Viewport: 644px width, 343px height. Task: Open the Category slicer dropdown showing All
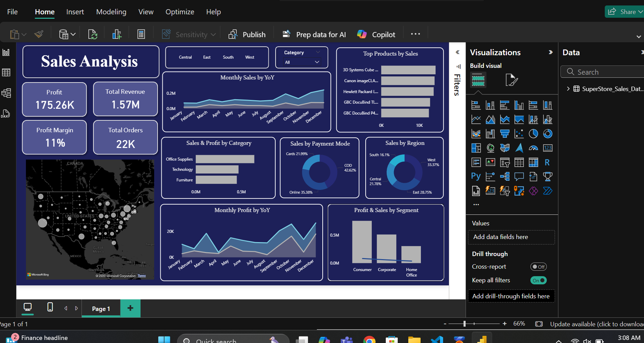coord(317,62)
